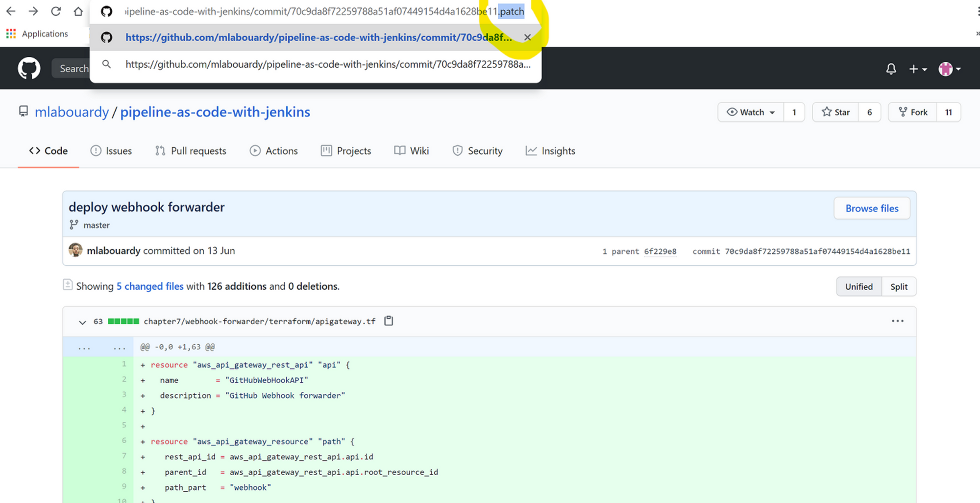
Task: Choose the search-for-URL suggestion row
Action: (x=316, y=64)
